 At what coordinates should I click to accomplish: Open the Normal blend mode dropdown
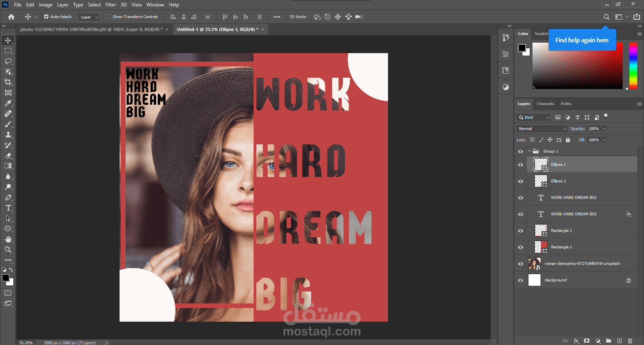[541, 129]
